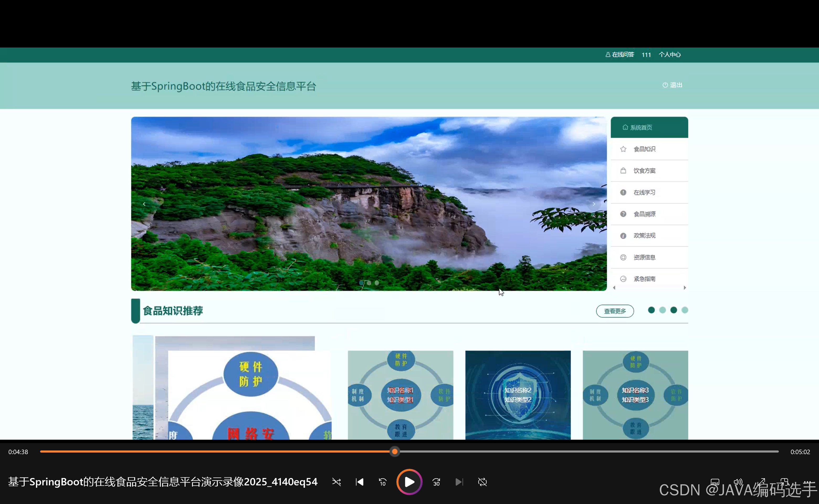Open the volume control
819x504 pixels.
coord(738,482)
